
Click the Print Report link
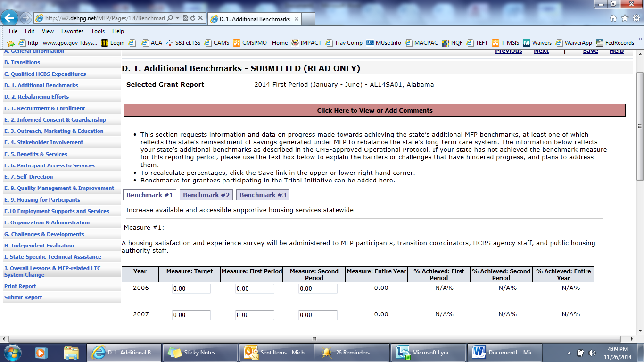coord(20,286)
